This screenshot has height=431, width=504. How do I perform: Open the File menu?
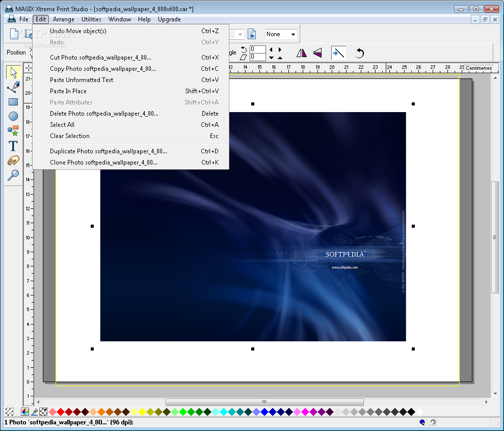24,19
